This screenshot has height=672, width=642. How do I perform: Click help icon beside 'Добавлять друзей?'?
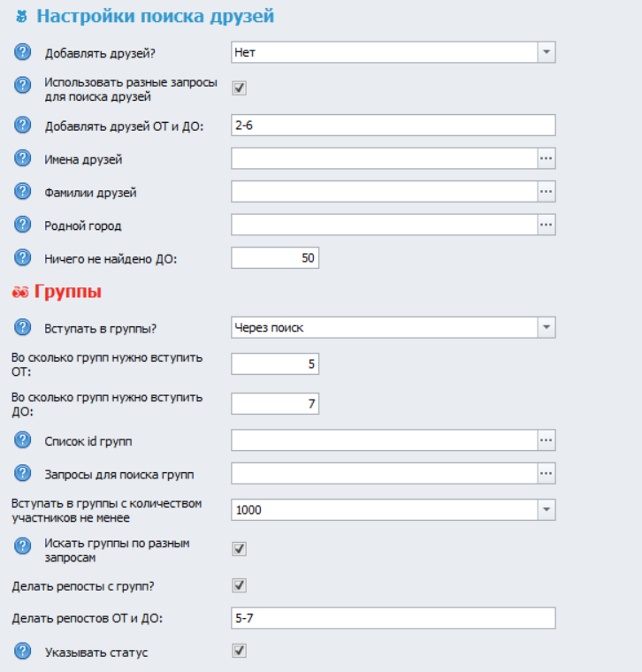pos(23,53)
